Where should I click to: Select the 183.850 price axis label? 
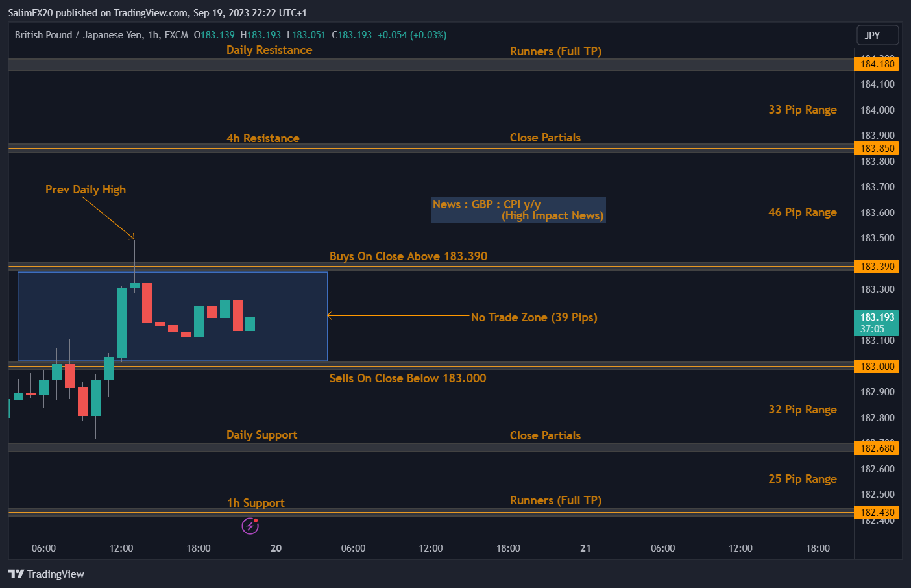[877, 149]
